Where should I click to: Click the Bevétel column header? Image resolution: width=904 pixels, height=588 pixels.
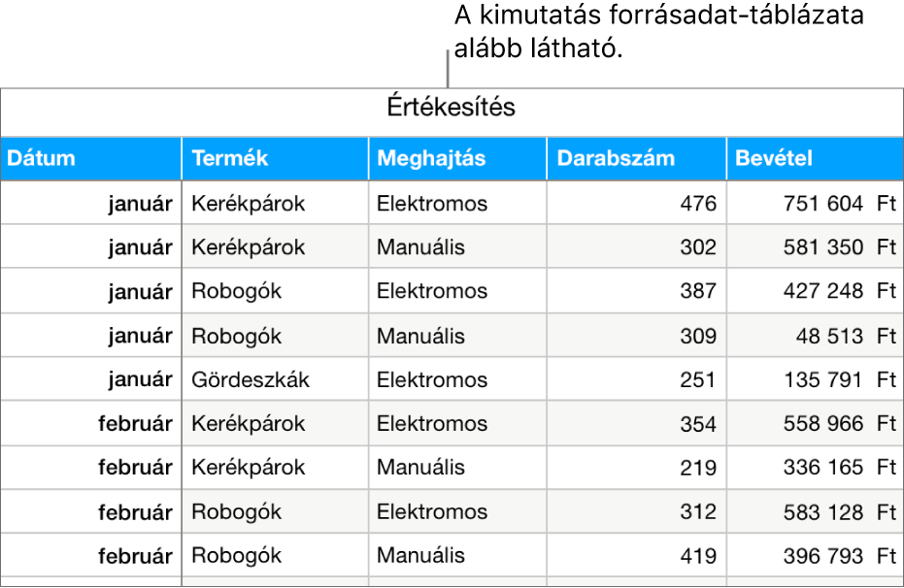774,158
